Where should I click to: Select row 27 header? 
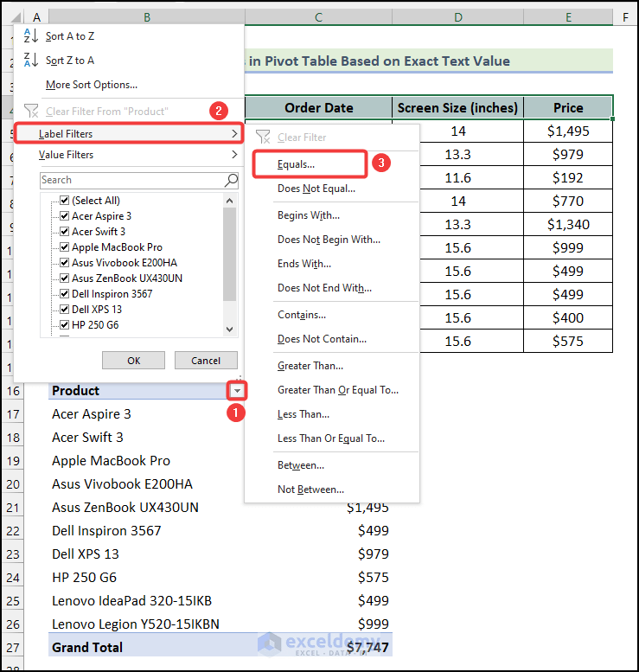pos(13,648)
